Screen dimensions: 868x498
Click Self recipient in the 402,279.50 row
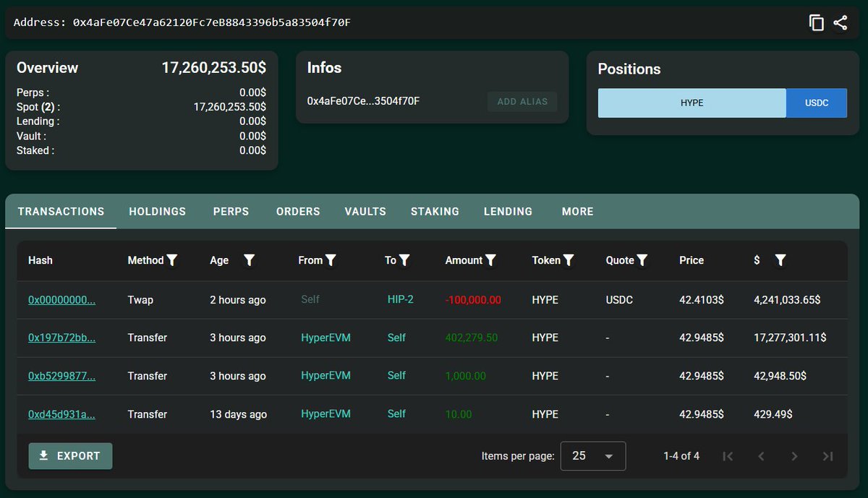coord(396,338)
